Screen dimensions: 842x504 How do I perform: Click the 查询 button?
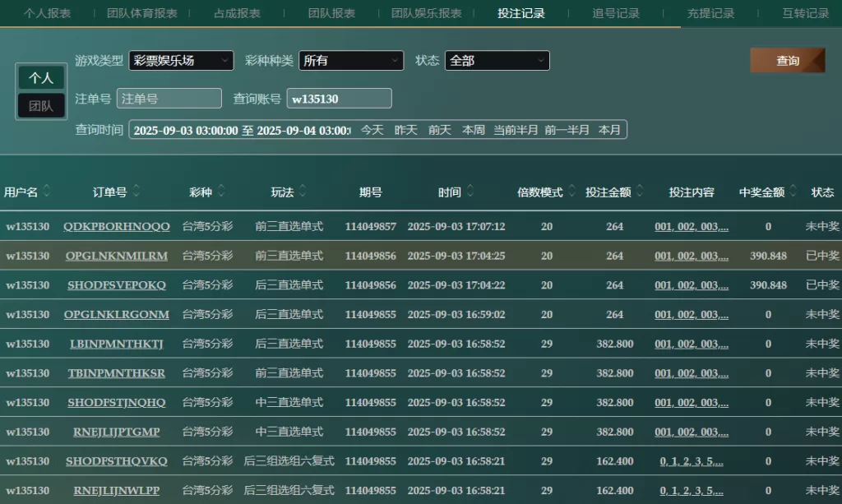[788, 61]
